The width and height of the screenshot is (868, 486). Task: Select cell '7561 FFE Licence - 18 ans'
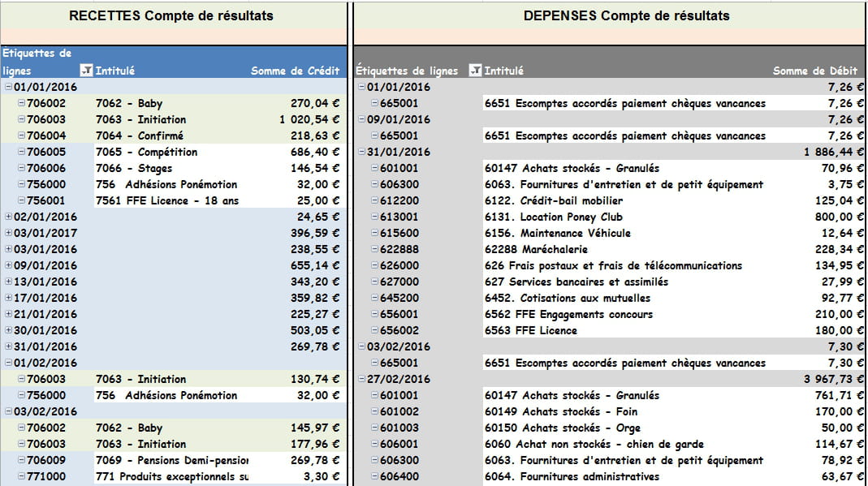coord(167,200)
